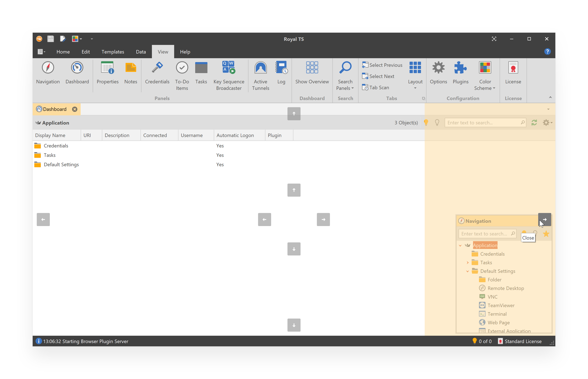The width and height of the screenshot is (588, 379).
Task: Open the Options configuration
Action: pos(438,73)
